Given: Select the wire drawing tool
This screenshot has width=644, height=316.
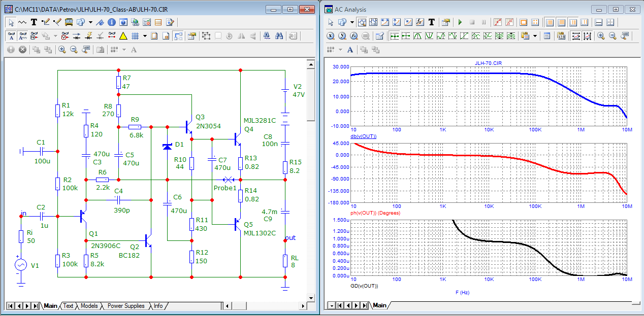Looking at the screenshot, I should coord(46,22).
